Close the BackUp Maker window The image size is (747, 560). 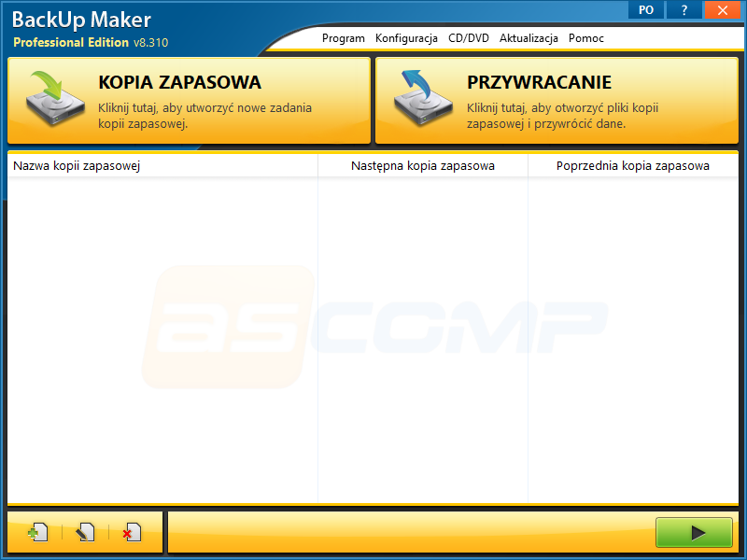[722, 10]
